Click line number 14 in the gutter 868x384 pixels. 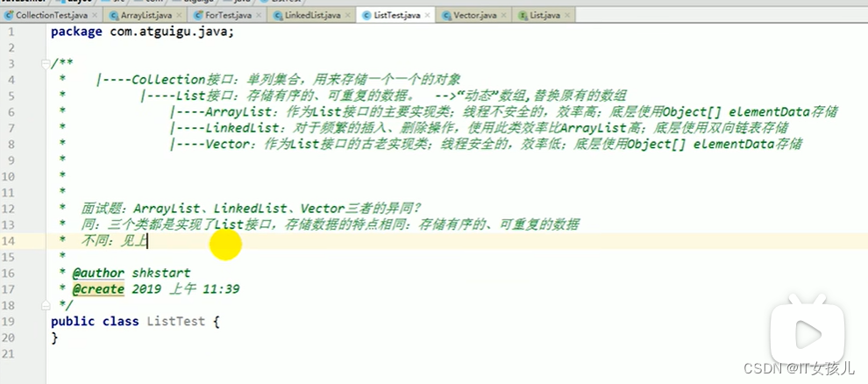click(8, 241)
